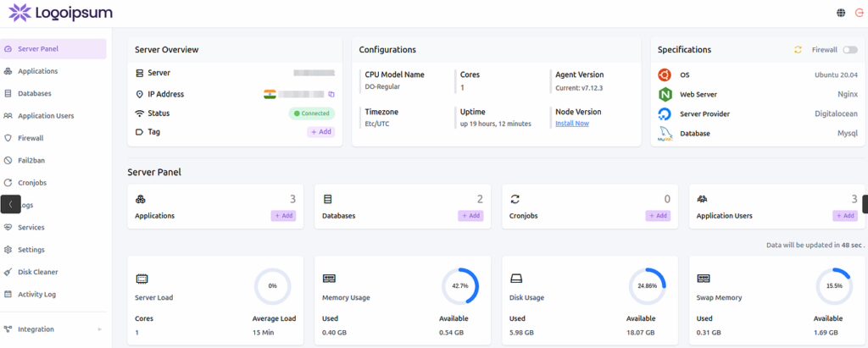
Task: Click the globe language icon
Action: click(841, 13)
